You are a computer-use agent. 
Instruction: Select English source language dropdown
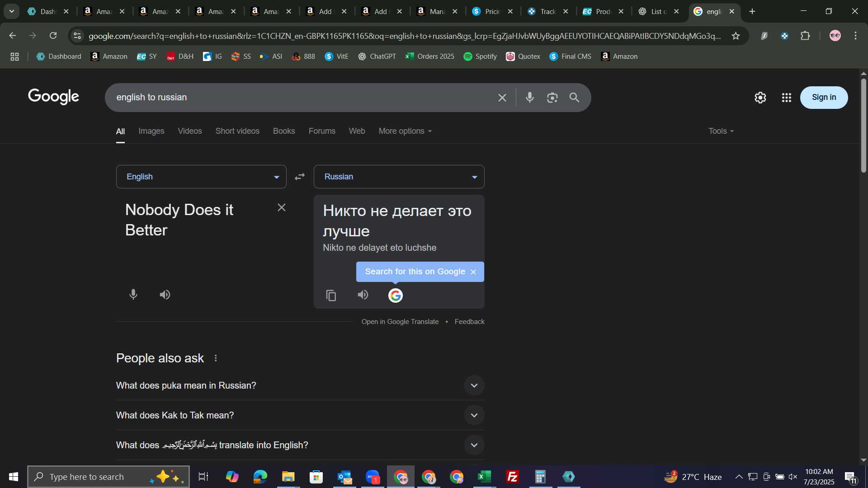click(201, 177)
